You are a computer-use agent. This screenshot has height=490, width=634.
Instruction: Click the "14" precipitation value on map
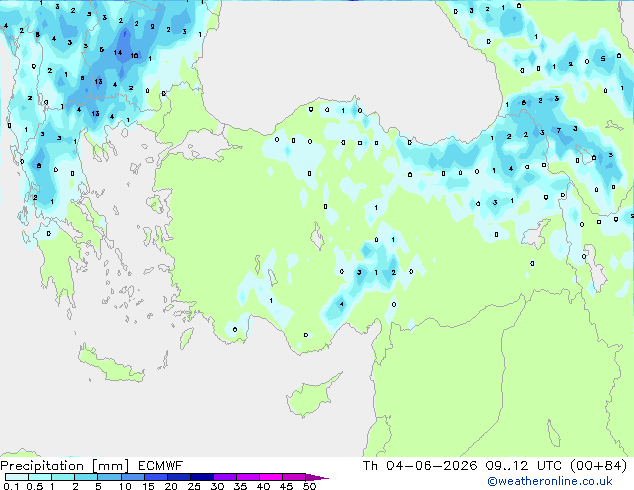(x=118, y=53)
